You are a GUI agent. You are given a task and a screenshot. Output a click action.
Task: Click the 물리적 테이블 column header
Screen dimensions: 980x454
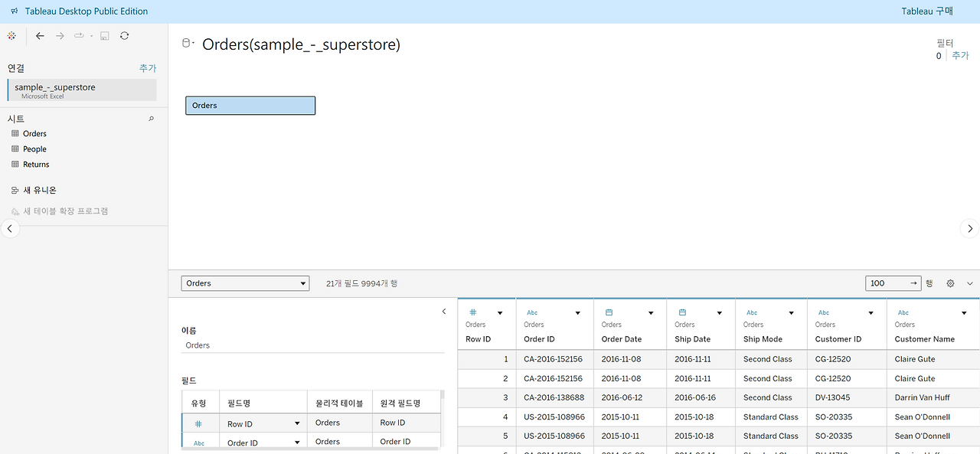(x=339, y=403)
